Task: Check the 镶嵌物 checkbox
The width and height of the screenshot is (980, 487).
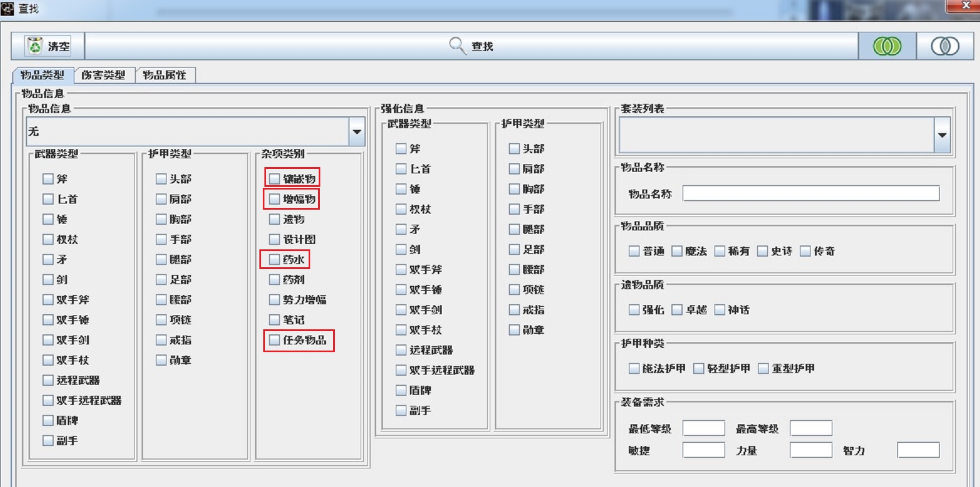Action: 274,179
